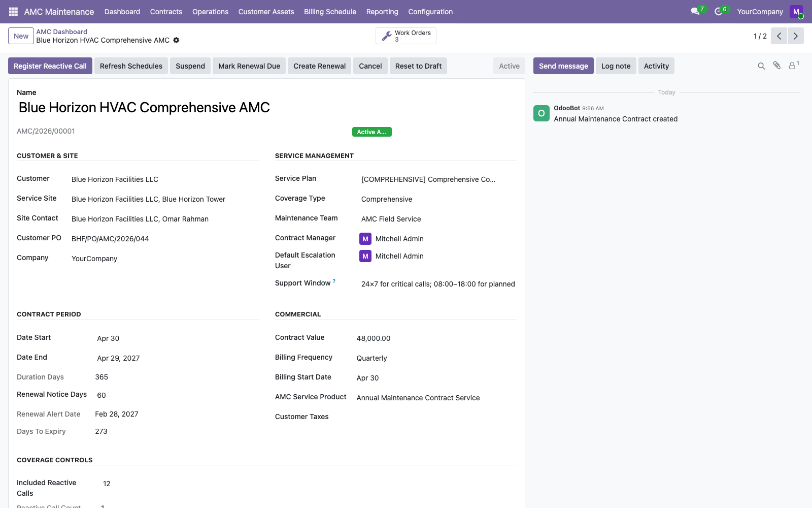Screen dimensions: 812x508
Task: Open the Site Contact field dropdown
Action: pyautogui.click(x=165, y=219)
